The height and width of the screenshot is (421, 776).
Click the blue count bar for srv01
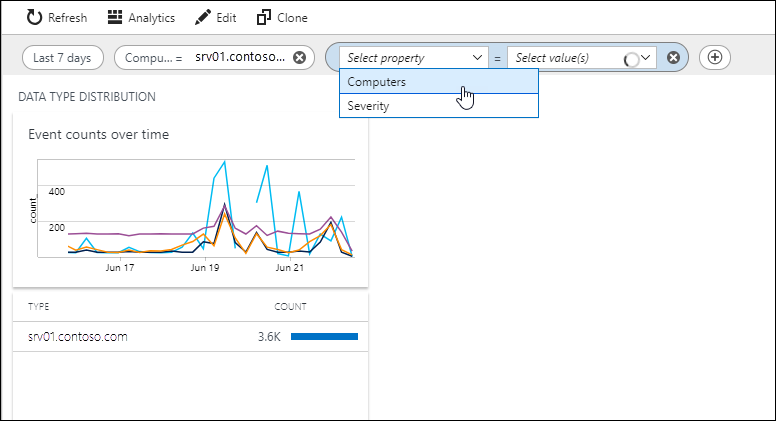324,337
